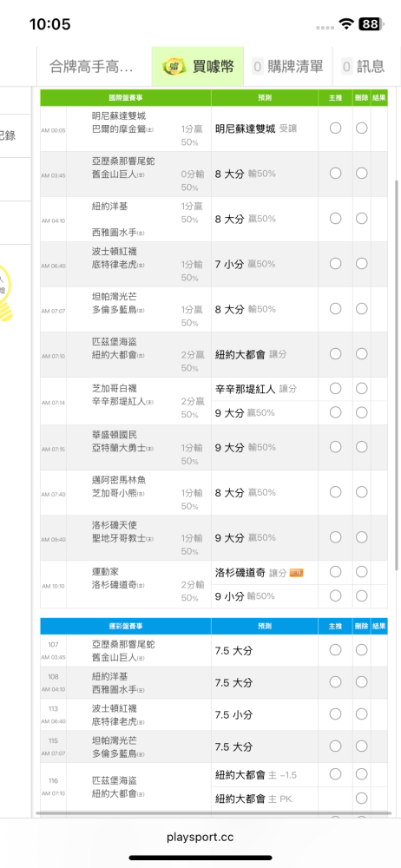Tap the 買噱幣 coin icon
The width and height of the screenshot is (401, 868).
coord(174,67)
